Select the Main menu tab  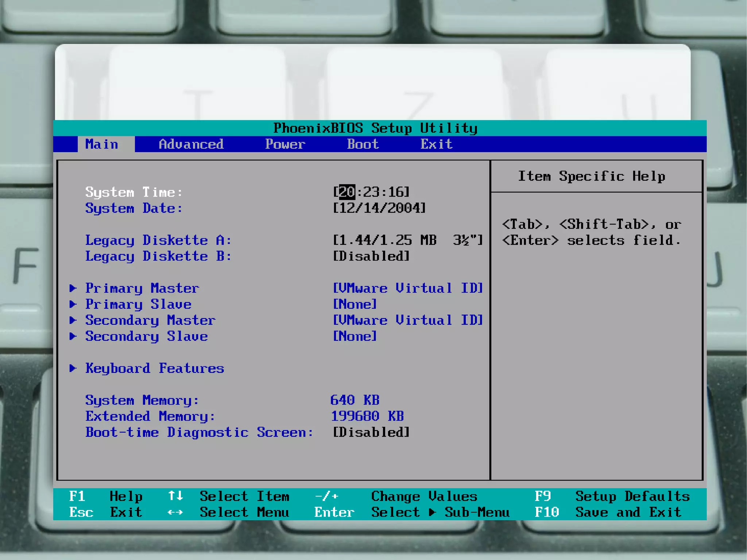pyautogui.click(x=102, y=144)
